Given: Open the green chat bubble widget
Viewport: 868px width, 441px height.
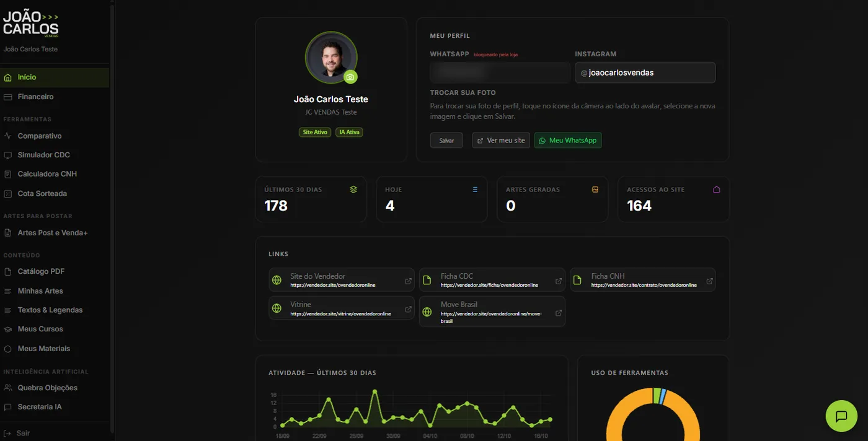Looking at the screenshot, I should coord(841,416).
